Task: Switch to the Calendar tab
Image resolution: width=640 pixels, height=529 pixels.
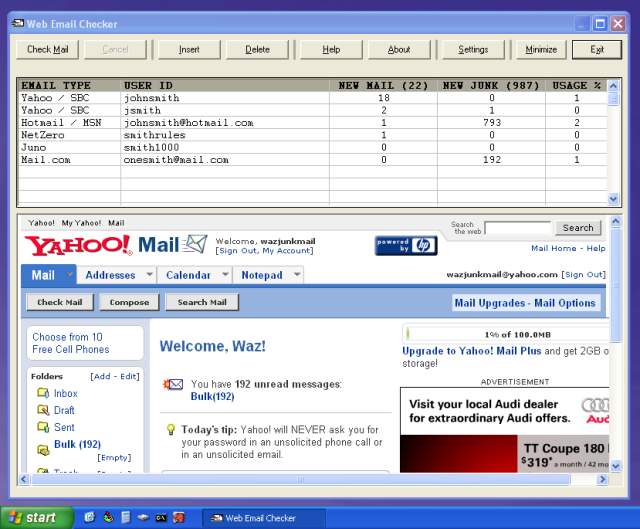Action: 188,275
